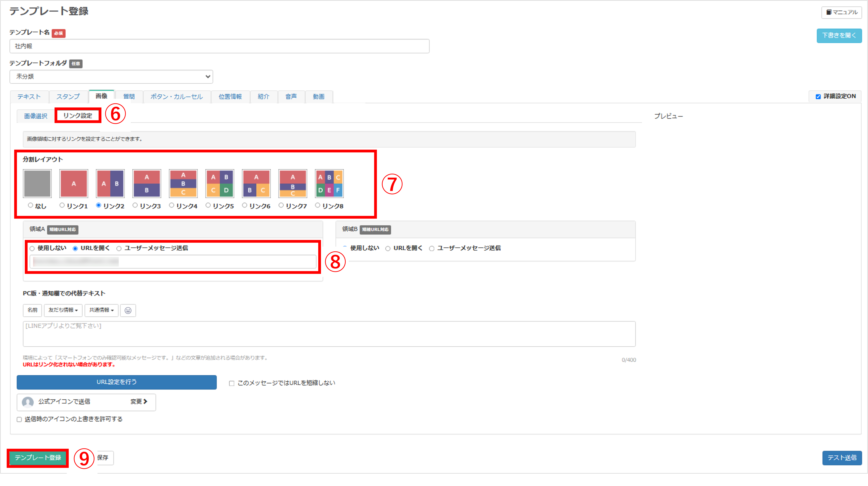Screen dimensions: 868x486
Task: Click the テンプレート登録 button
Action: (x=38, y=458)
